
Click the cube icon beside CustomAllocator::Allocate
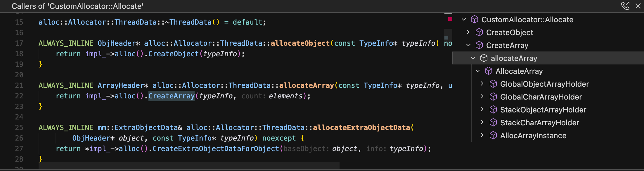coord(475,20)
